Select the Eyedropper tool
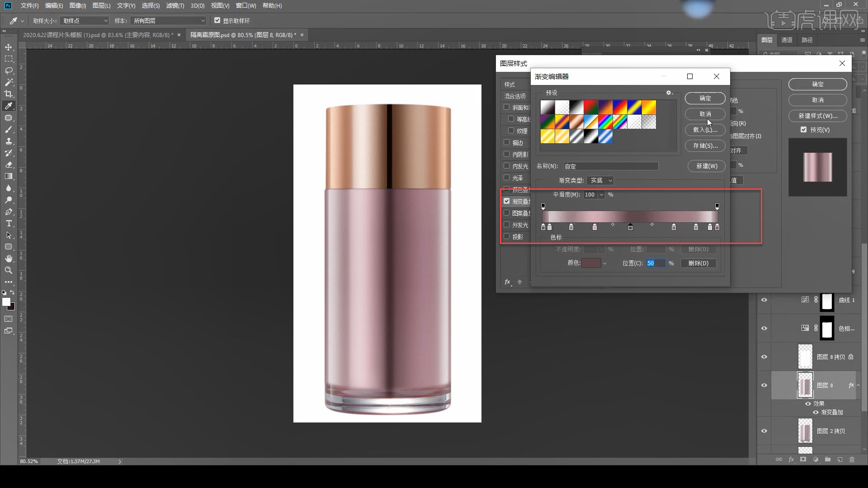Image resolution: width=868 pixels, height=488 pixels. [8, 105]
